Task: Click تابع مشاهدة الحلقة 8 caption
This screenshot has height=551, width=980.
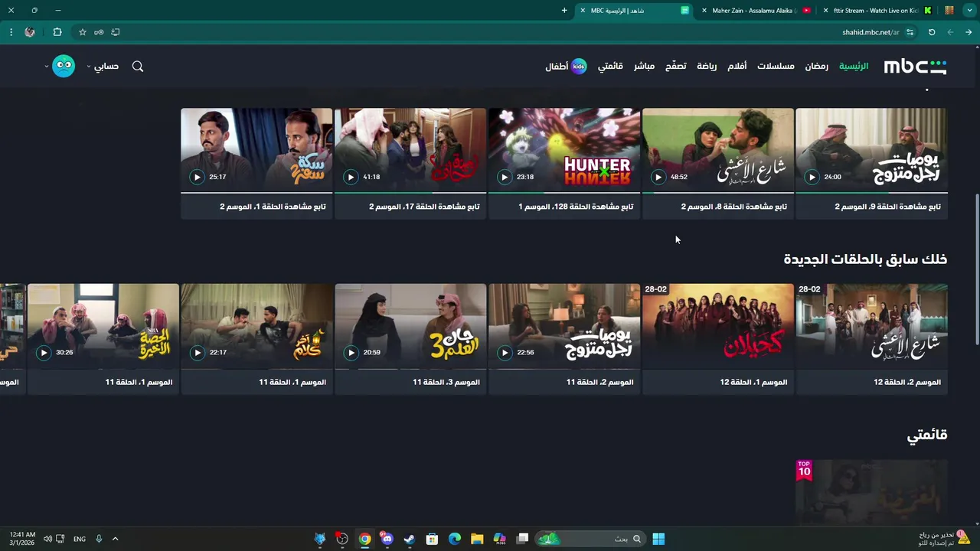Action: (733, 207)
